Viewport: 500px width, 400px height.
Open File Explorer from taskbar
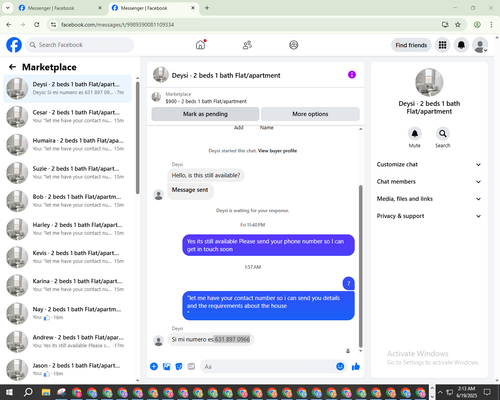point(46,392)
